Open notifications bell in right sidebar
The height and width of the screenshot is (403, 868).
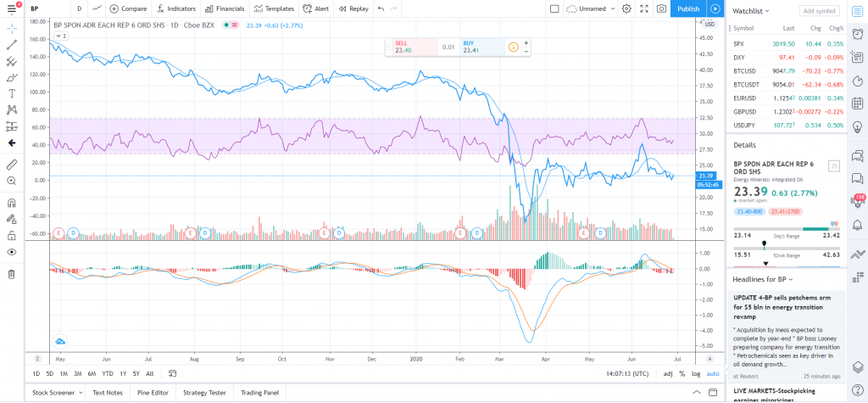(x=858, y=225)
